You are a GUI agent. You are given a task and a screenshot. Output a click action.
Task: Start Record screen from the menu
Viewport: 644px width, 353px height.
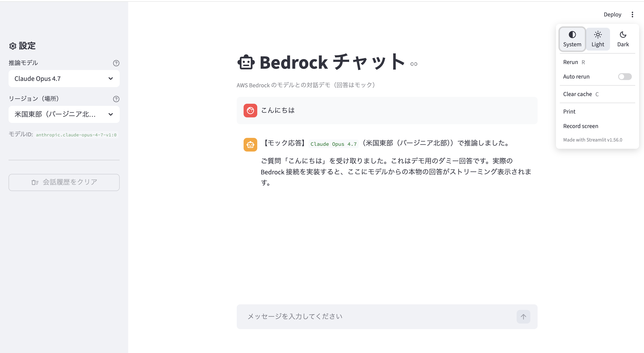(x=597, y=126)
